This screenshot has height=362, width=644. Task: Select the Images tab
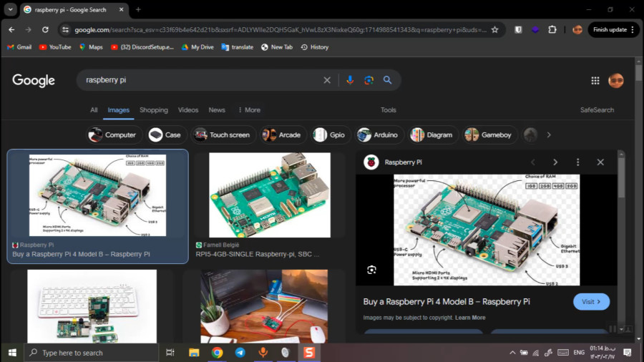point(118,110)
